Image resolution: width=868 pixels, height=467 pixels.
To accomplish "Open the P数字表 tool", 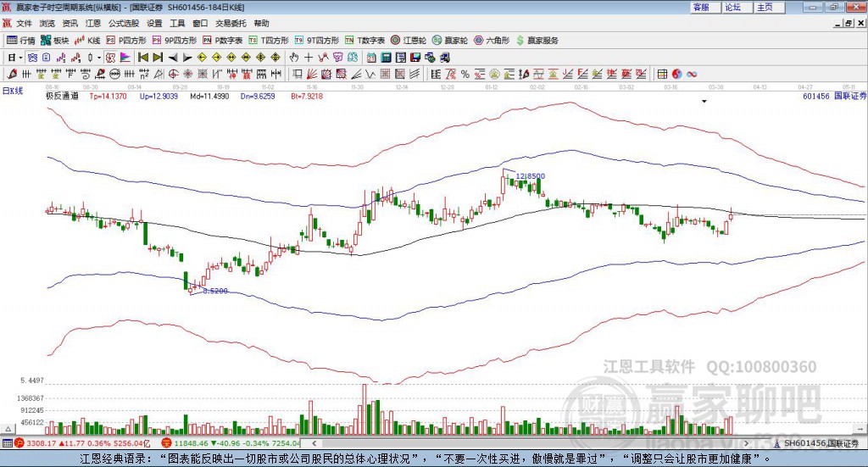I will click(x=223, y=41).
